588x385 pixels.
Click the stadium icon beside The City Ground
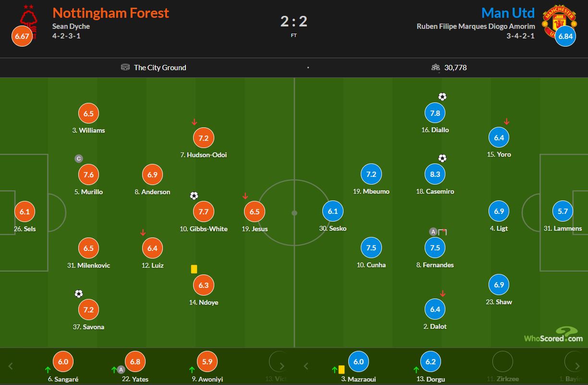(125, 67)
